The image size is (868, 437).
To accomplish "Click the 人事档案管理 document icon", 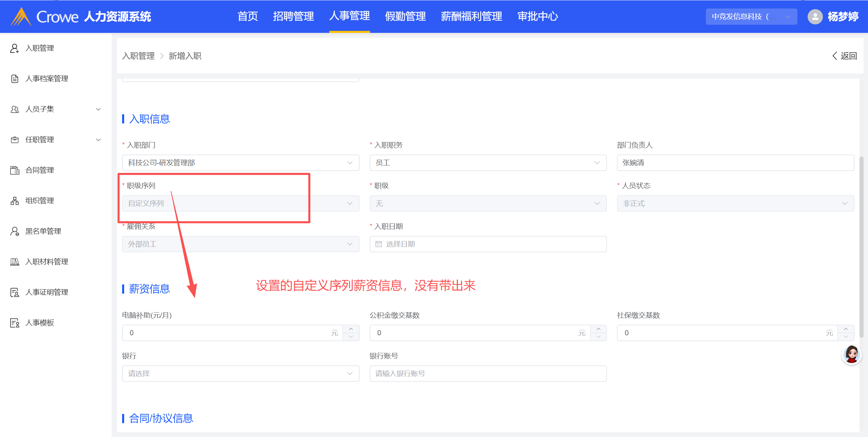I will point(14,79).
